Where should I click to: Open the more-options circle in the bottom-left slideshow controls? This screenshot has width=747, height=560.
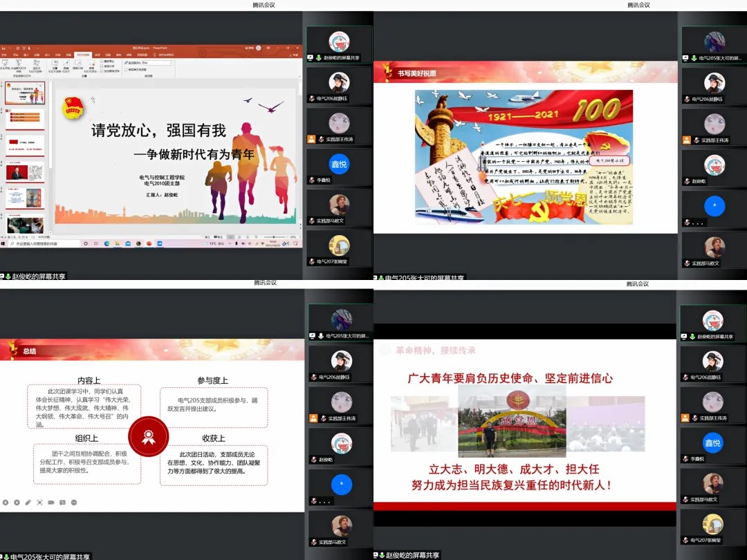coord(74,503)
